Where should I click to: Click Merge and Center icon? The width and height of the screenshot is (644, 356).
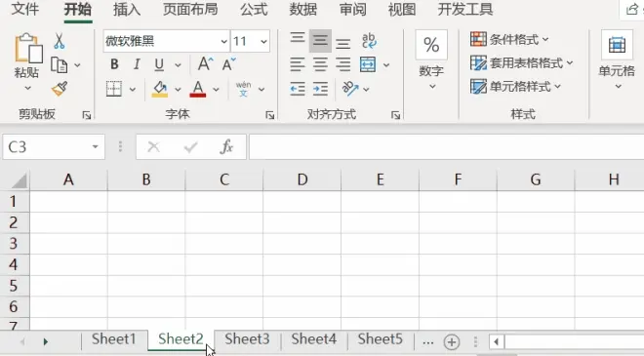click(368, 64)
